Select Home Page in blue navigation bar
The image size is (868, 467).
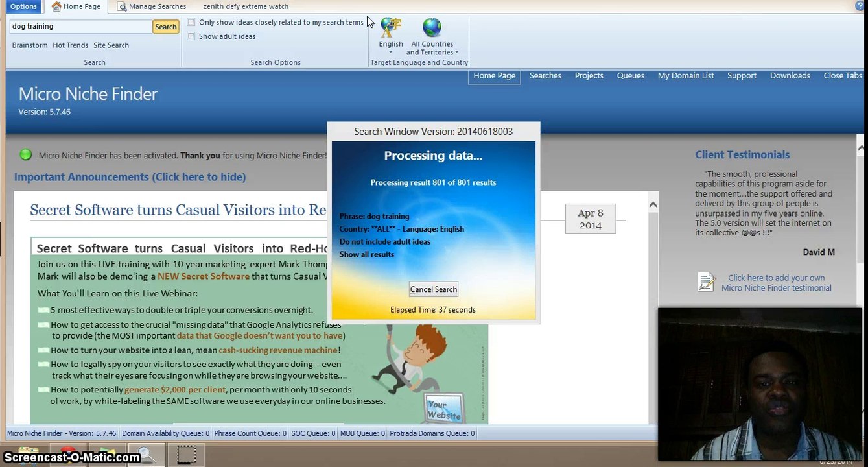coord(494,76)
